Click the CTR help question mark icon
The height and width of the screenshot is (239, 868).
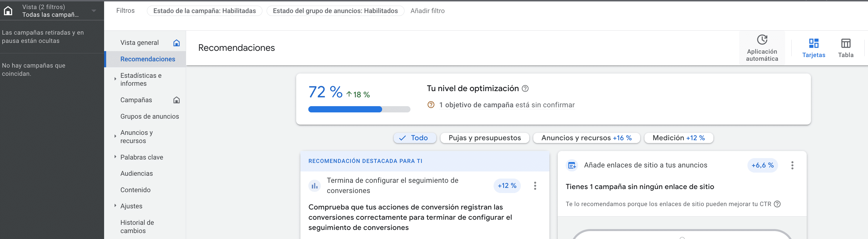(x=777, y=204)
